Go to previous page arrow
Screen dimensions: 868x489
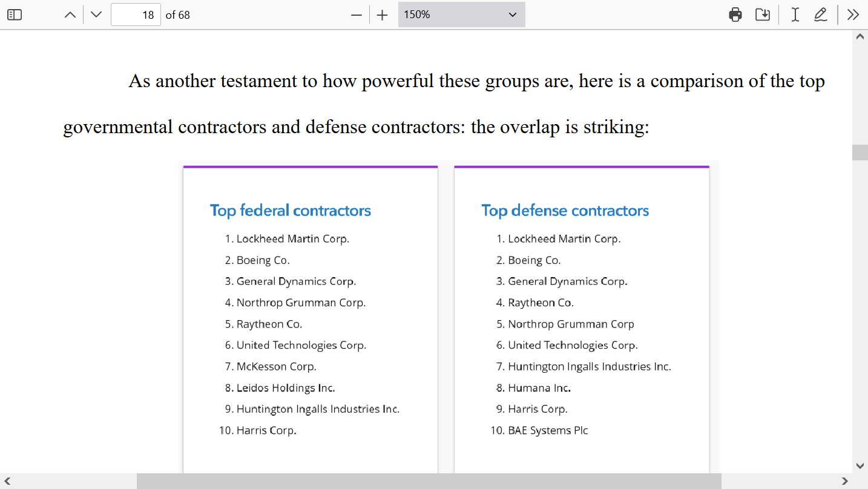click(x=70, y=15)
